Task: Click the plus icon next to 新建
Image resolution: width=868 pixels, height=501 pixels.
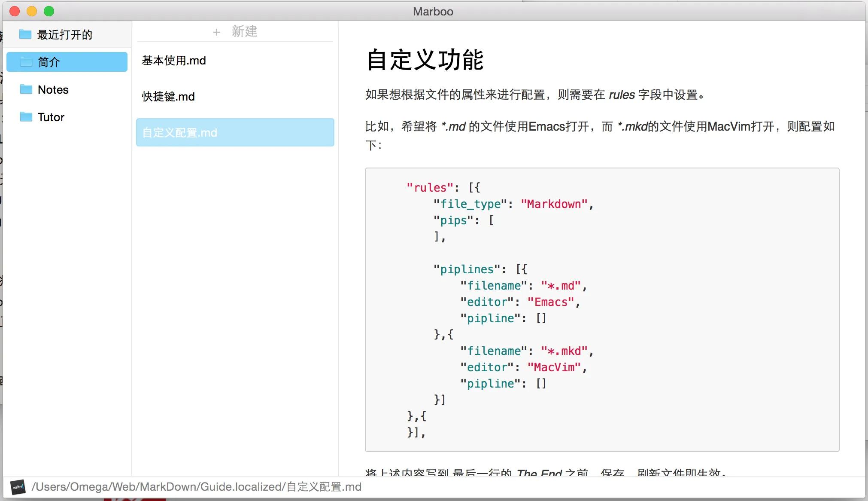Action: pyautogui.click(x=216, y=32)
